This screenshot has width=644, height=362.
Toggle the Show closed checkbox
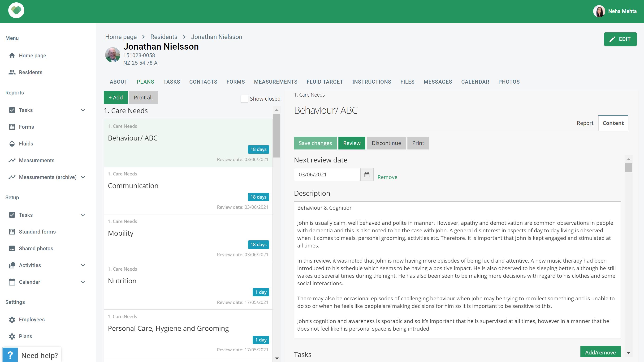tap(244, 99)
